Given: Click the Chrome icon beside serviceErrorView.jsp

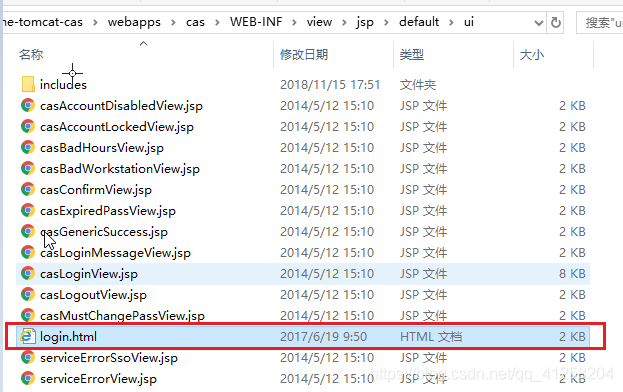Looking at the screenshot, I should pos(28,378).
